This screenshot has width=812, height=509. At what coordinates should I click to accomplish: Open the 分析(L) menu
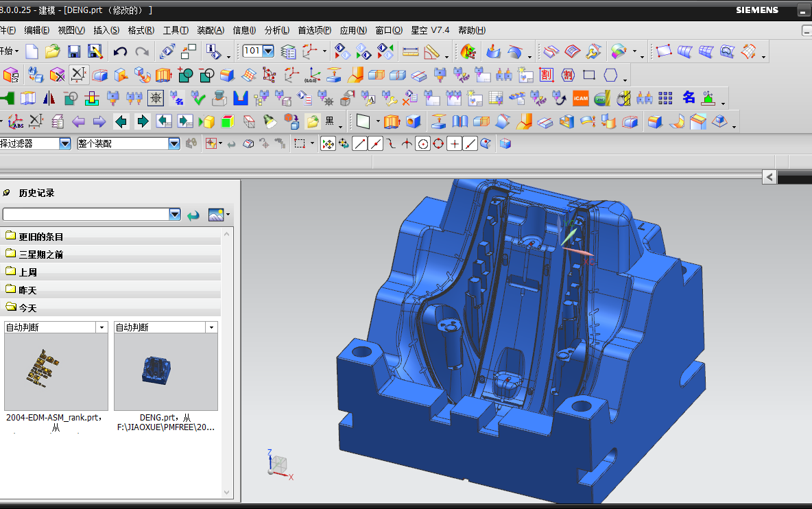(277, 31)
